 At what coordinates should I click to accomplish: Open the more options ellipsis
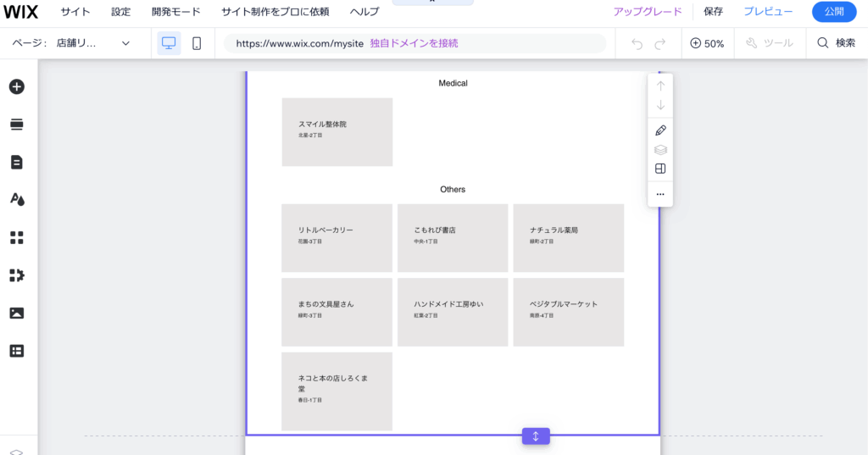(x=660, y=194)
